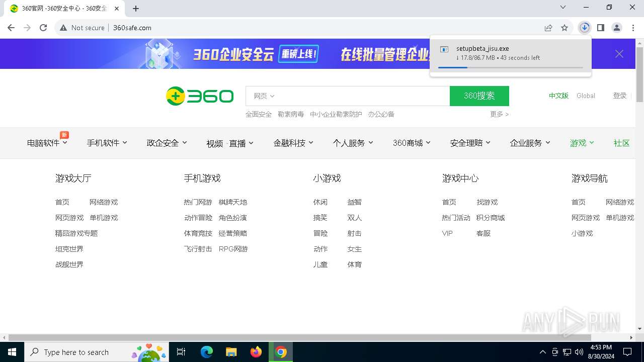Click the setupbeta_jisu.exe file icon
The image size is (644, 362).
[444, 49]
